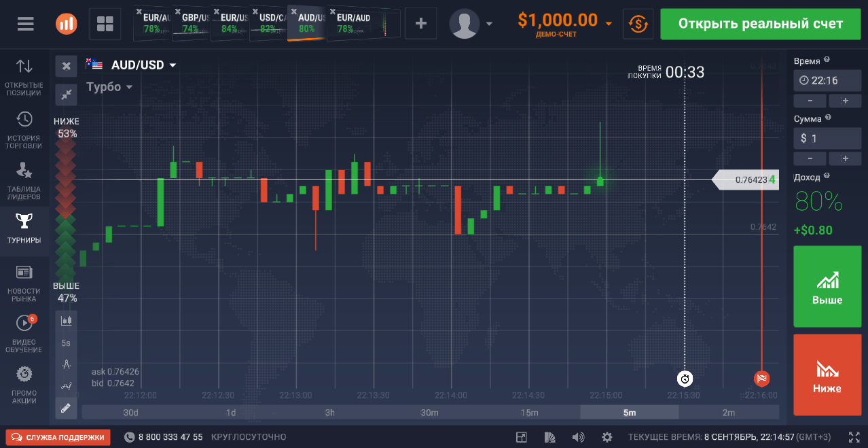Viewport: 868px width, 448px height.
Task: Click Открыть реальный счет button
Action: (761, 24)
